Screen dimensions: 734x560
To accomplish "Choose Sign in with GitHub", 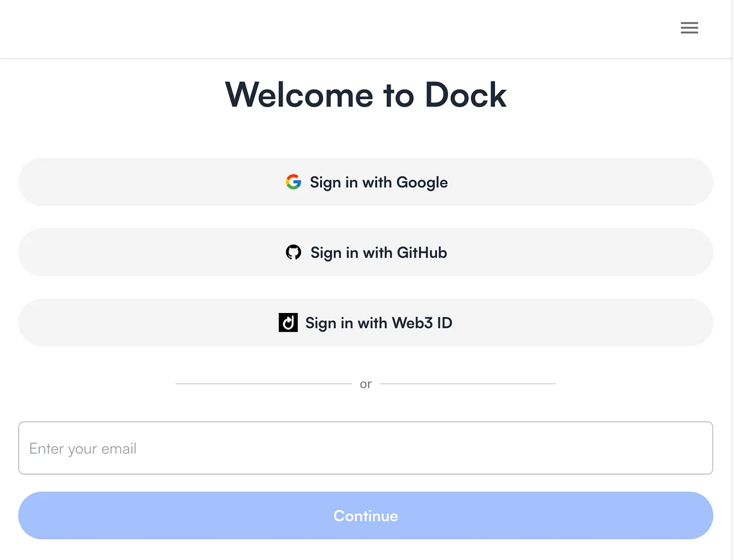I will 365,252.
